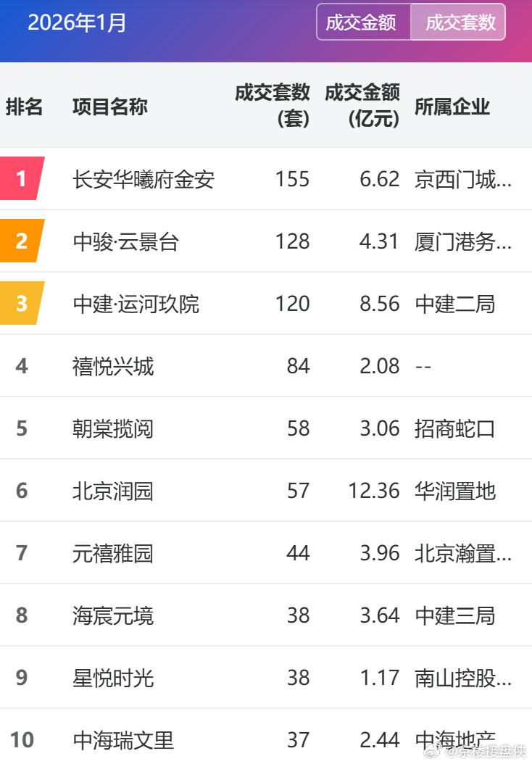Click truncated company 京西门城...
This screenshot has height=764, width=532.
[x=454, y=179]
